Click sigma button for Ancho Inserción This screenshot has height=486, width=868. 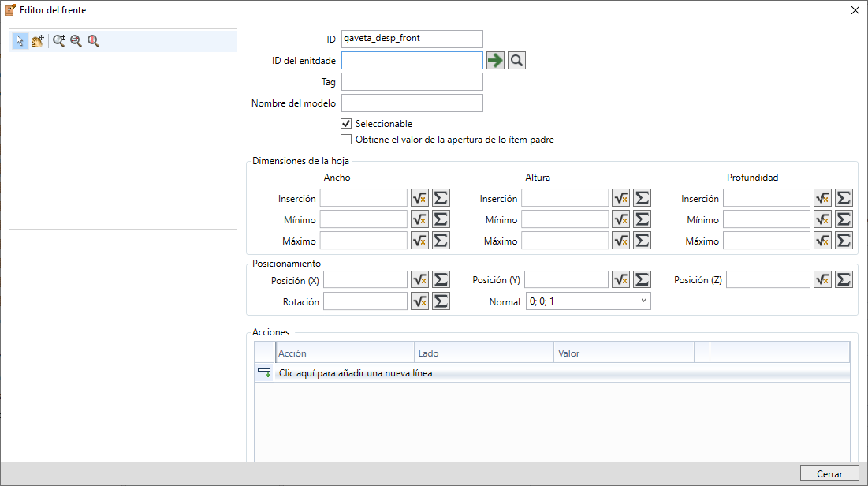click(x=441, y=198)
